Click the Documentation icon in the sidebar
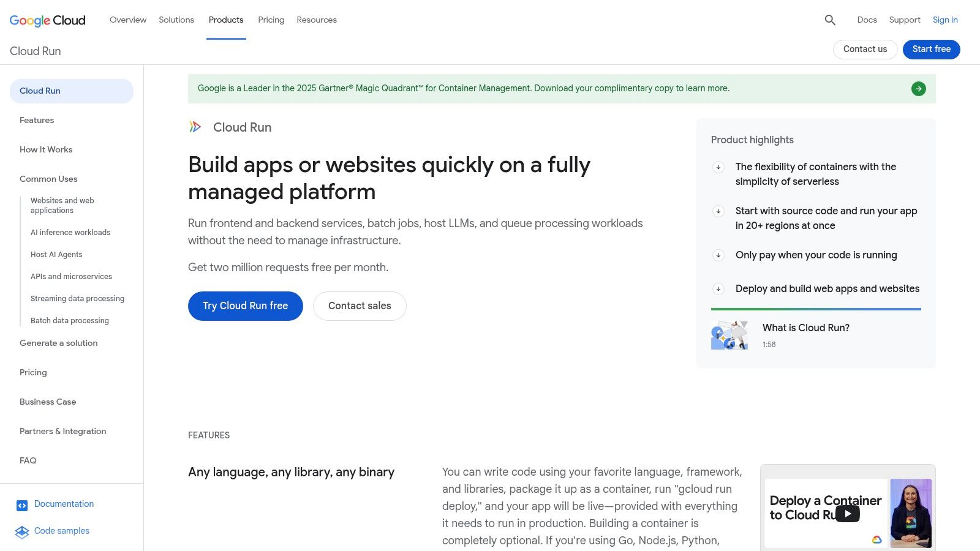980x551 pixels. point(22,505)
